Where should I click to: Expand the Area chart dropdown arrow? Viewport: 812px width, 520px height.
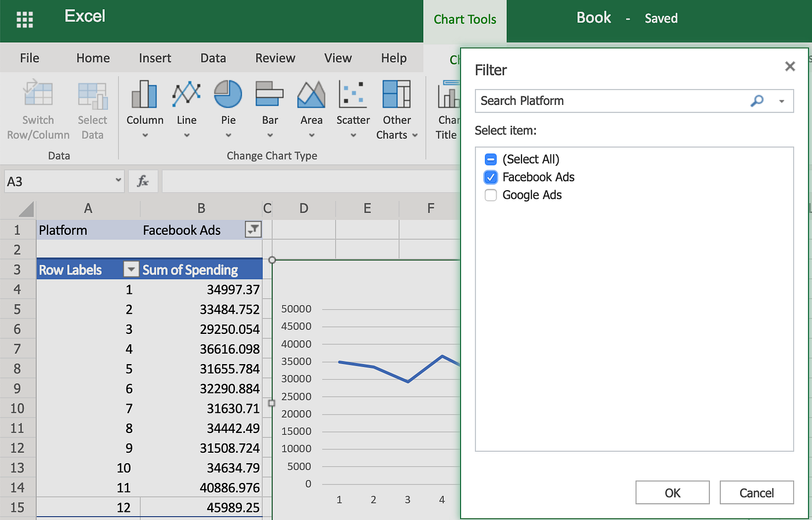[311, 136]
